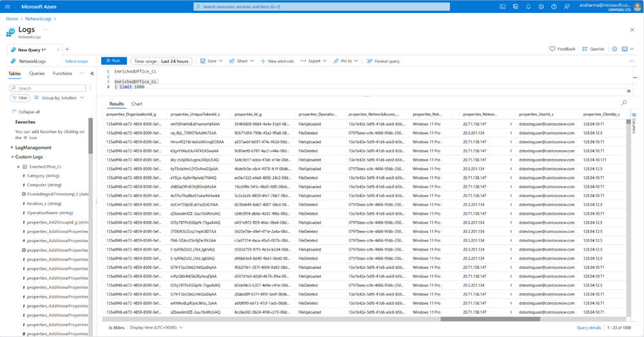This screenshot has height=337, width=644.
Task: Open the Queries gallery button
Action: coord(593,49)
